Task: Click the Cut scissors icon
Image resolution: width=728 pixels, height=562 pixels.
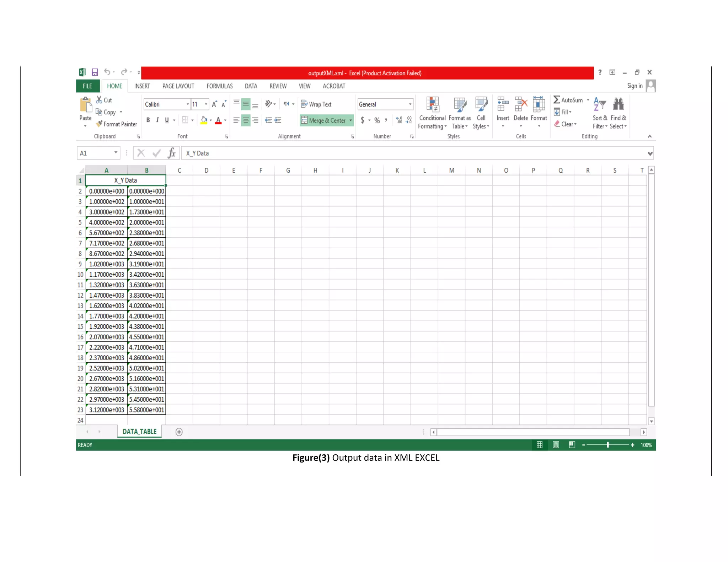Action: click(x=99, y=100)
